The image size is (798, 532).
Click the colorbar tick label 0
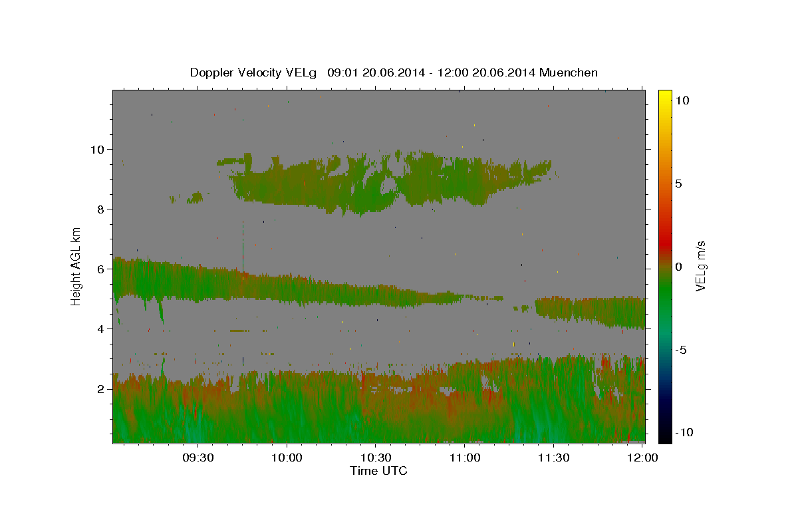pyautogui.click(x=679, y=267)
